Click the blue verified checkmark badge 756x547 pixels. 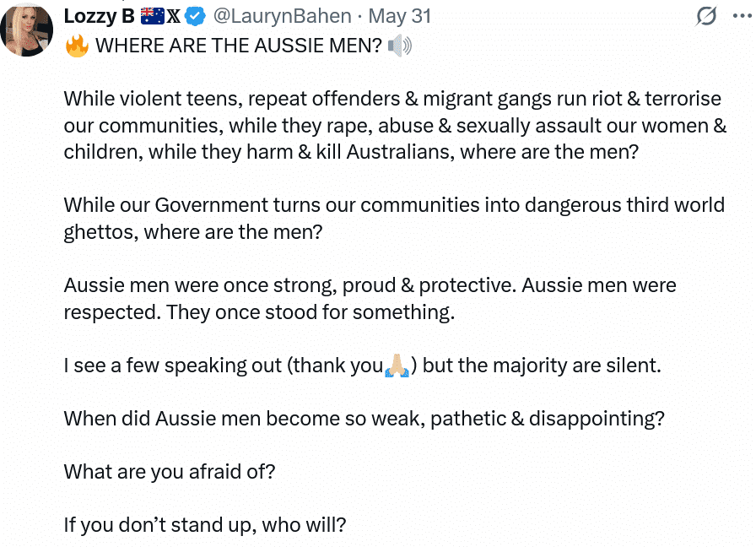point(195,16)
